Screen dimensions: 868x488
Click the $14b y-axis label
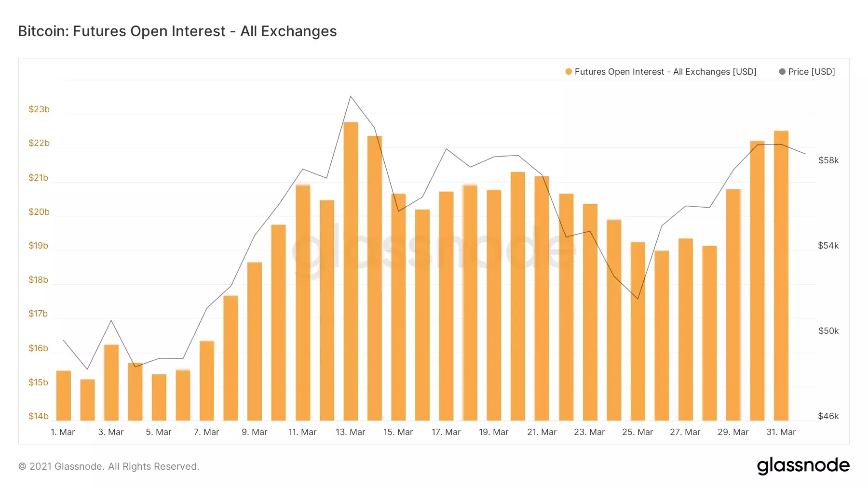(39, 416)
